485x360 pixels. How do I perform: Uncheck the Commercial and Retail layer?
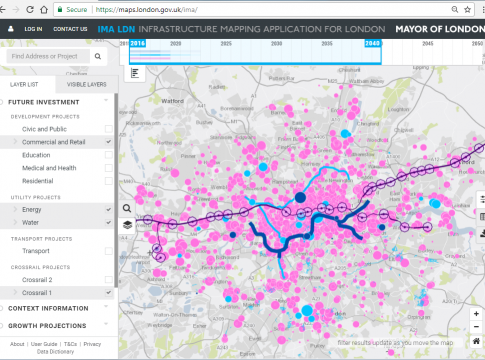(109, 142)
